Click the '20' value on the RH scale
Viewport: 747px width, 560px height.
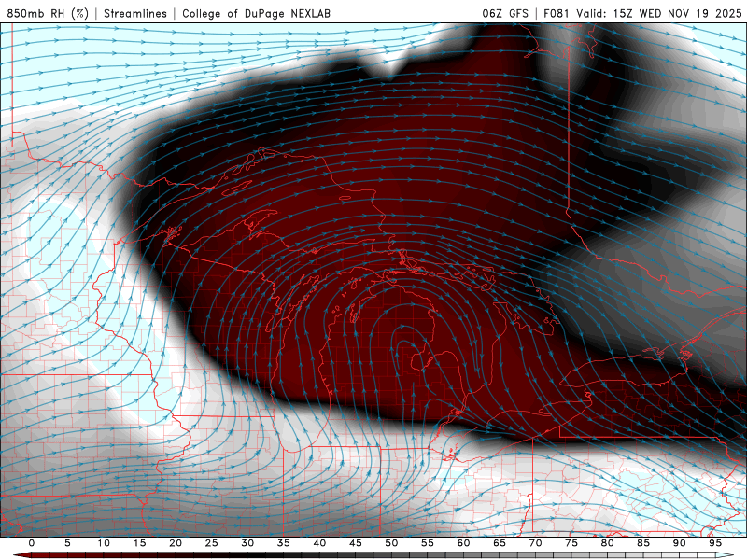(x=176, y=543)
